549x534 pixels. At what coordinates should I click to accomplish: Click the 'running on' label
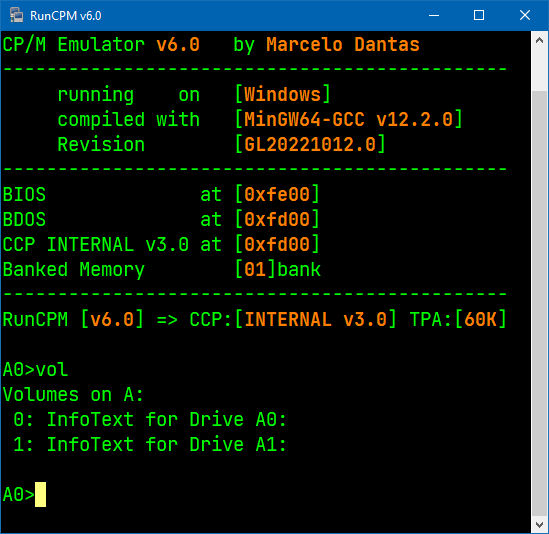click(x=128, y=95)
